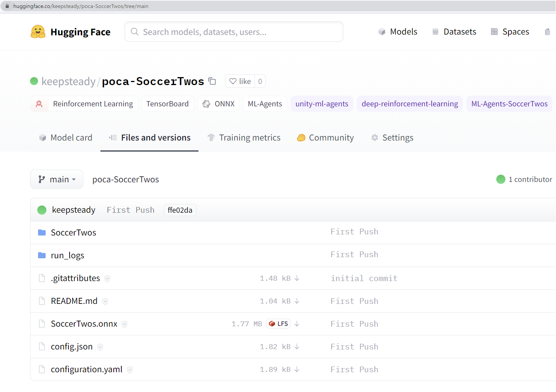Click the browser URL address bar

[278, 6]
